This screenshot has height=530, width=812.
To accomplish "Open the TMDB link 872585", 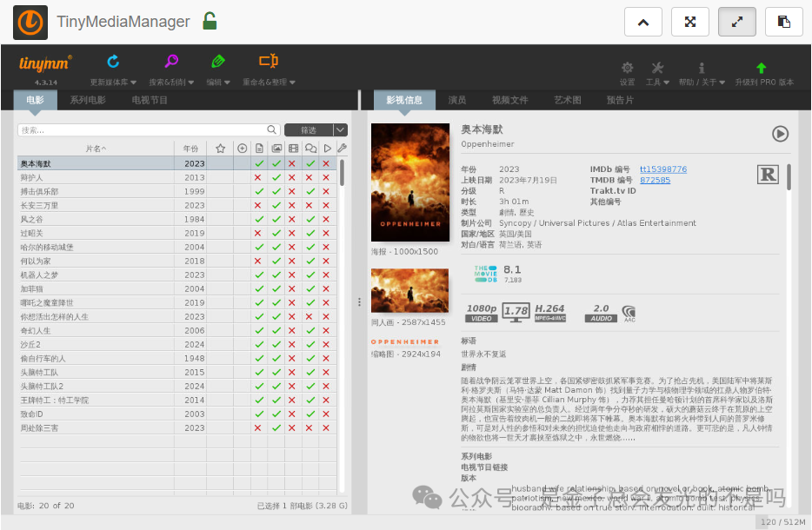I will [x=655, y=180].
